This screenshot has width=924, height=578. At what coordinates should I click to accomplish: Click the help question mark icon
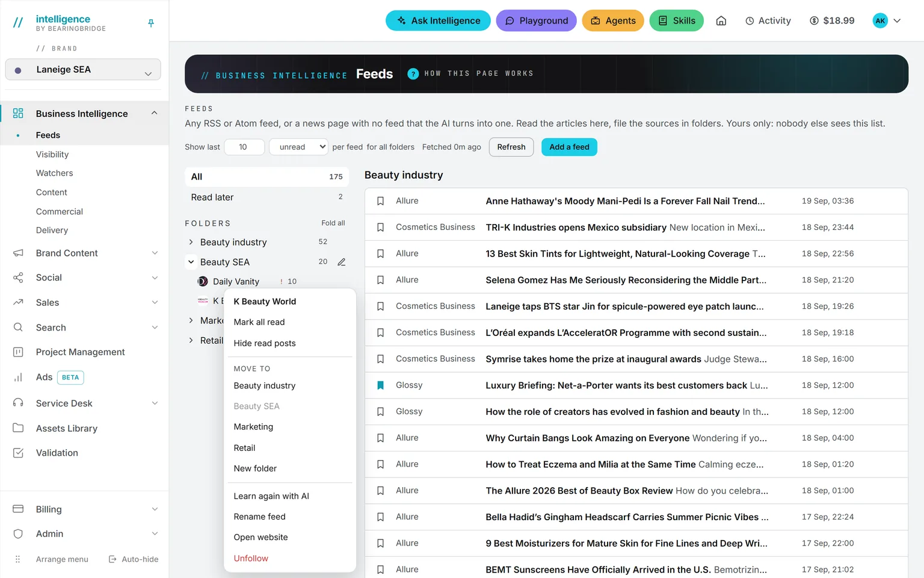(x=413, y=73)
